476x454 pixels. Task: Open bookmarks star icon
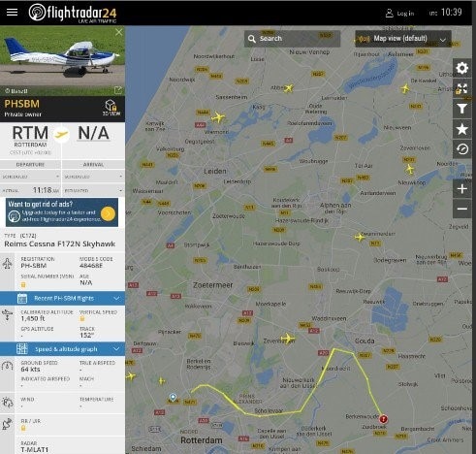click(x=462, y=129)
